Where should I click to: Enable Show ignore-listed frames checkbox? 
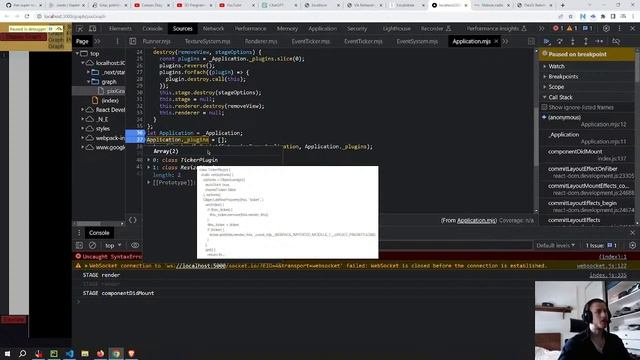[544, 107]
